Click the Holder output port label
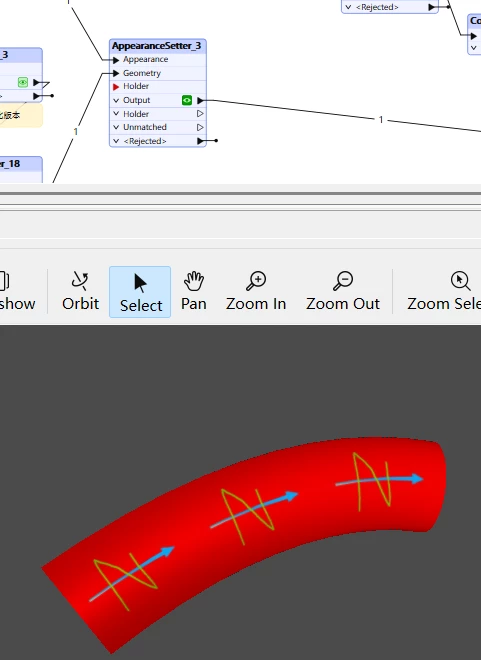481x660 pixels. [x=136, y=114]
